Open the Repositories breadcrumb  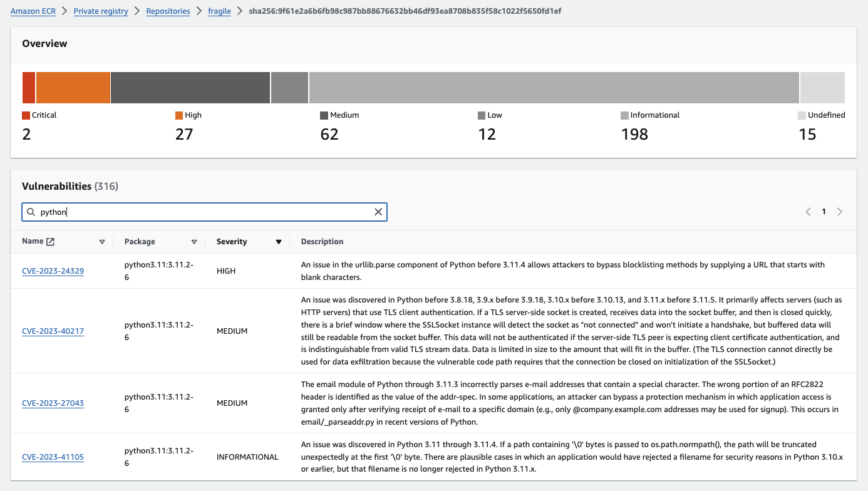[x=168, y=11]
